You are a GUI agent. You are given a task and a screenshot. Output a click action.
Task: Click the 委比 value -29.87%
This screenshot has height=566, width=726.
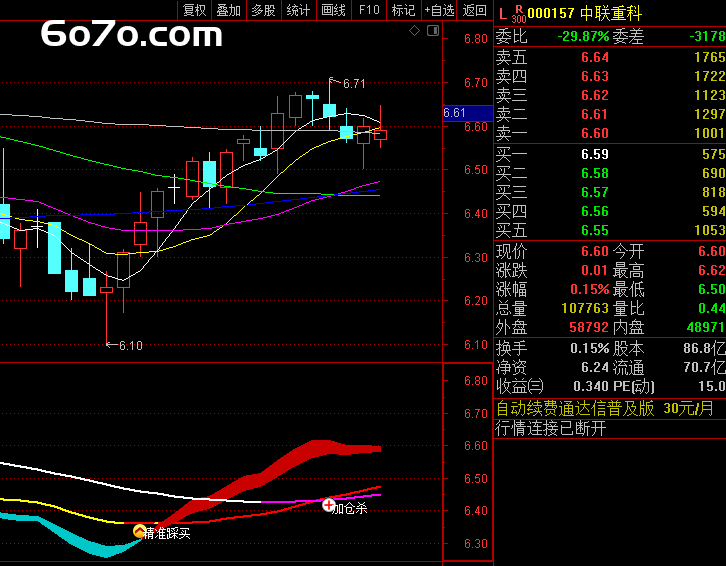pyautogui.click(x=583, y=36)
